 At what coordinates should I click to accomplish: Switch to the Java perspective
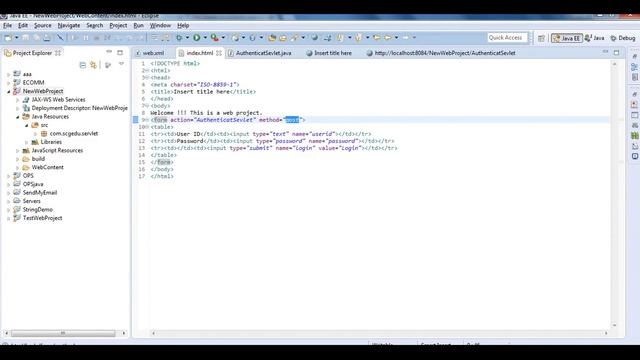(x=594, y=38)
